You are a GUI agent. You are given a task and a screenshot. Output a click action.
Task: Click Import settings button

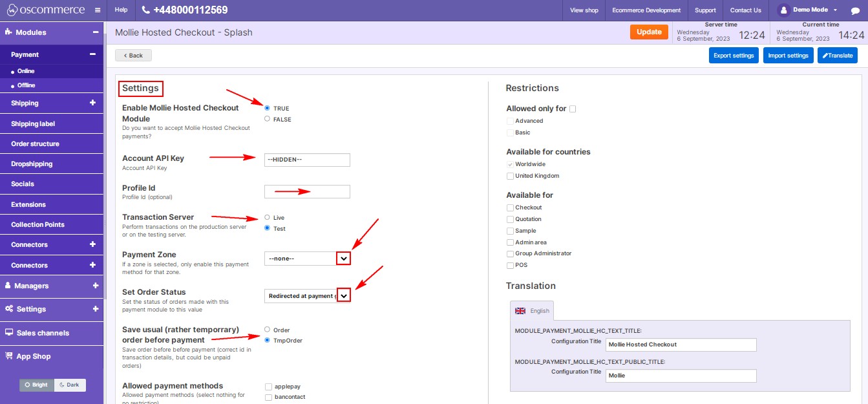(788, 56)
